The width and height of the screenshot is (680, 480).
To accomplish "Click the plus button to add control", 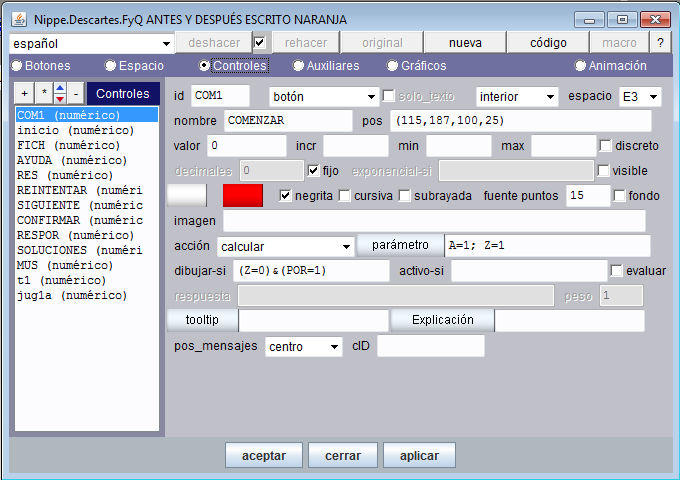I will (25, 94).
